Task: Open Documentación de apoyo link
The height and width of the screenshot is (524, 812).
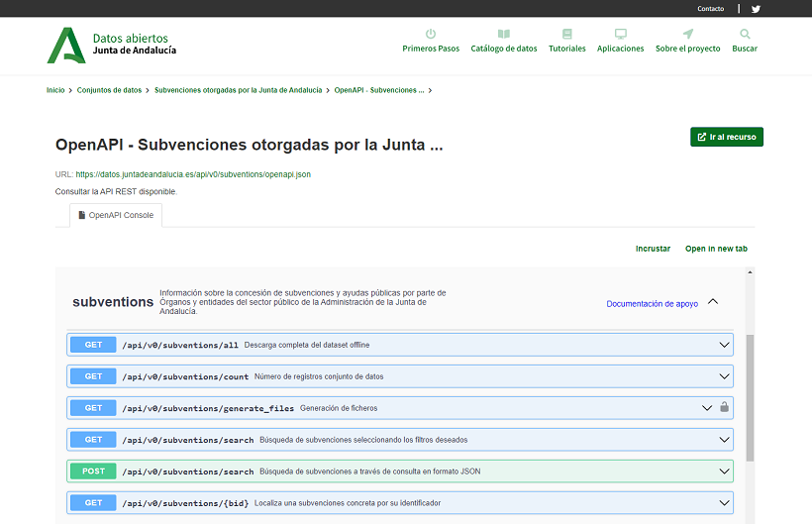Action: coord(652,304)
